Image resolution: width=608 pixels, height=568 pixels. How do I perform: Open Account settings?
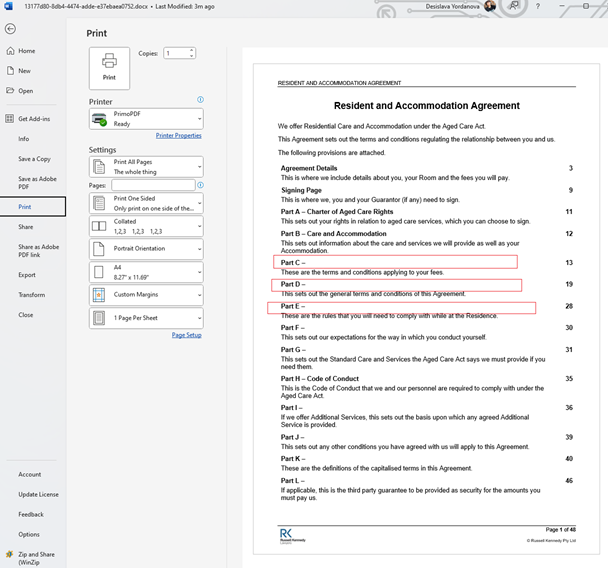(x=29, y=474)
